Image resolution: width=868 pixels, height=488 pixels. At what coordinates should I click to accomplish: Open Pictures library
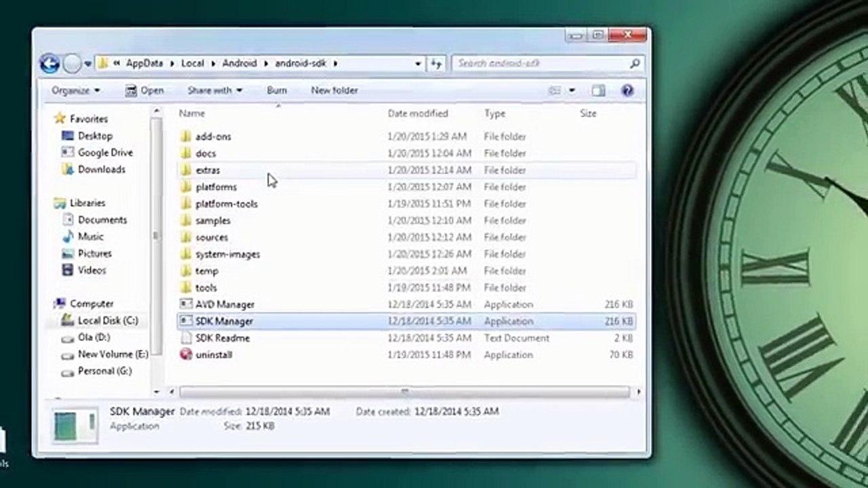[95, 253]
